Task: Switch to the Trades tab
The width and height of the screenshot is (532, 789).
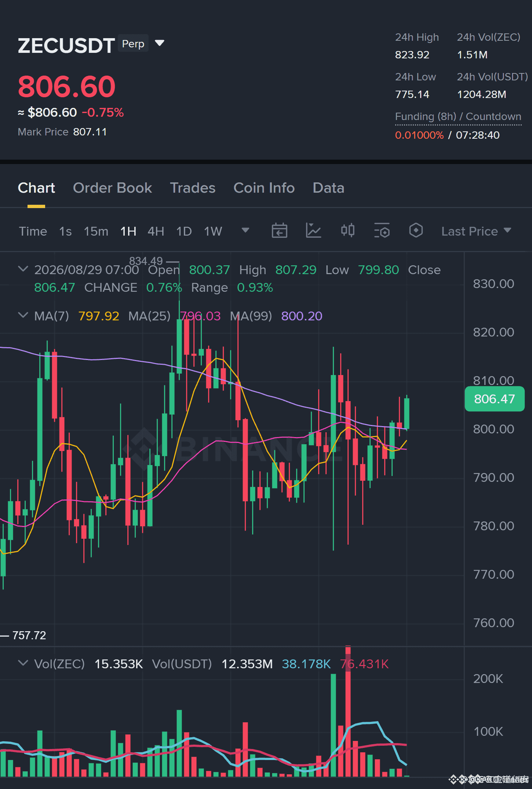Action: coord(193,188)
